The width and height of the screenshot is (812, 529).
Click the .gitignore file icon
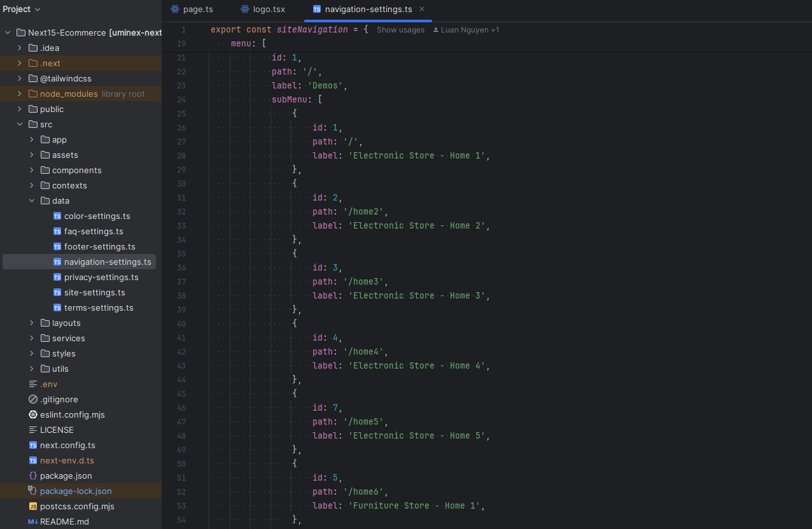coord(33,399)
